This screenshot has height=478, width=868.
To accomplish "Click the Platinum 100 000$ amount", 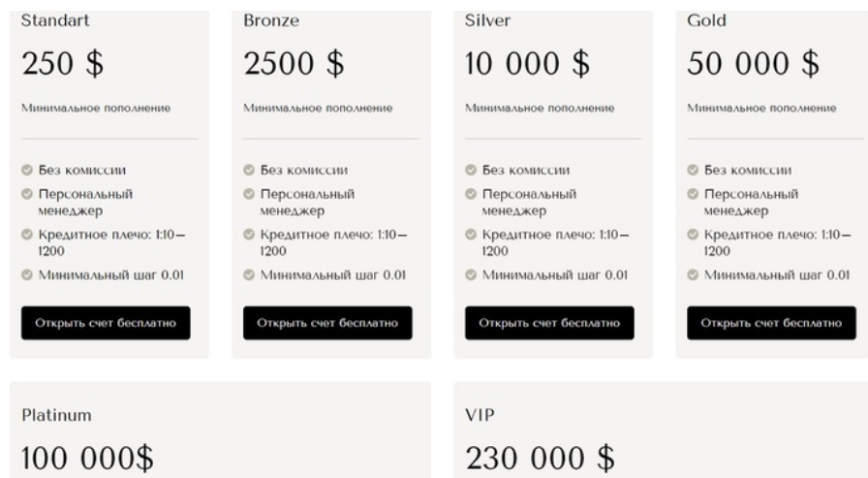I will (x=87, y=458).
